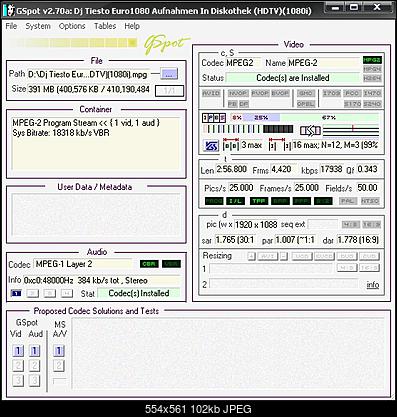Click the GSpot icon in the title bar
397x417 pixels.
(x=9, y=11)
